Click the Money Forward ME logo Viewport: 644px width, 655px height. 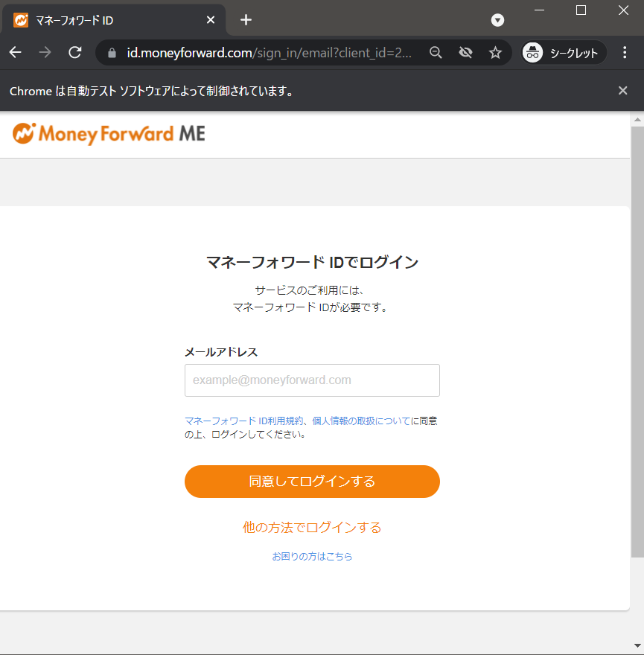point(109,135)
